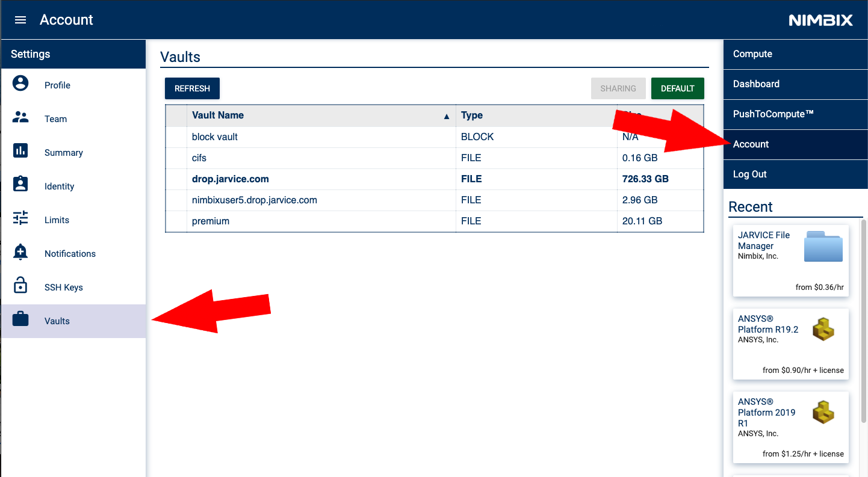Image resolution: width=868 pixels, height=477 pixels.
Task: Open PushToCompute™ in the right menu
Action: click(x=795, y=114)
